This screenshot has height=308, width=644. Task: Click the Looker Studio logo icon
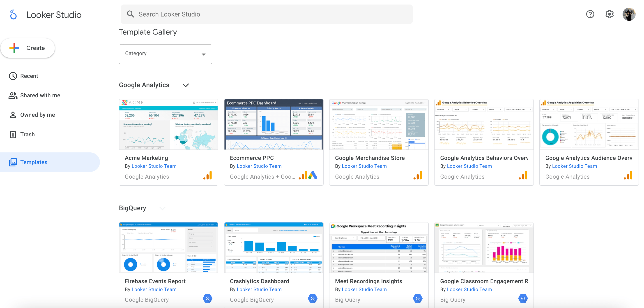click(13, 14)
